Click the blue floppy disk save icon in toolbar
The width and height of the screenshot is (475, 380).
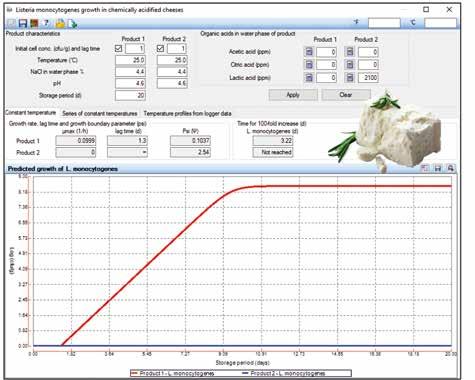click(x=23, y=23)
